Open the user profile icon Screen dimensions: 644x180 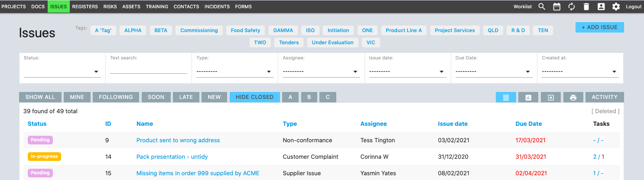coord(601,7)
